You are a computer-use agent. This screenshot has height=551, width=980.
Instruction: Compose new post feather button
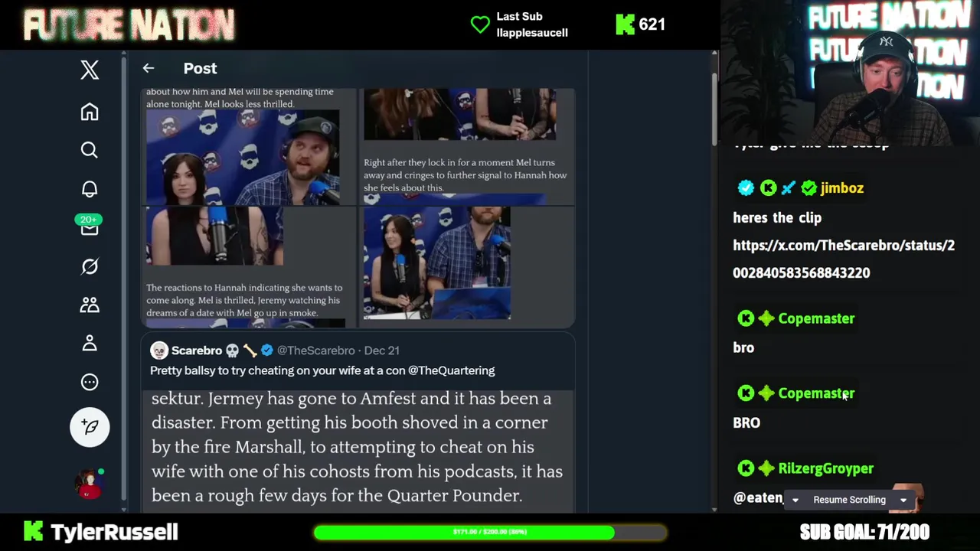click(90, 427)
